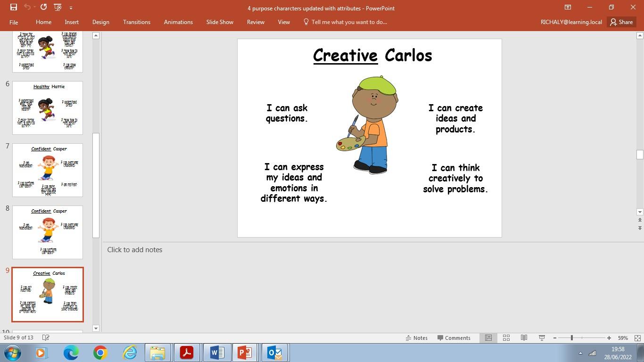The width and height of the screenshot is (644, 362).
Task: Click the Share button
Action: point(621,22)
